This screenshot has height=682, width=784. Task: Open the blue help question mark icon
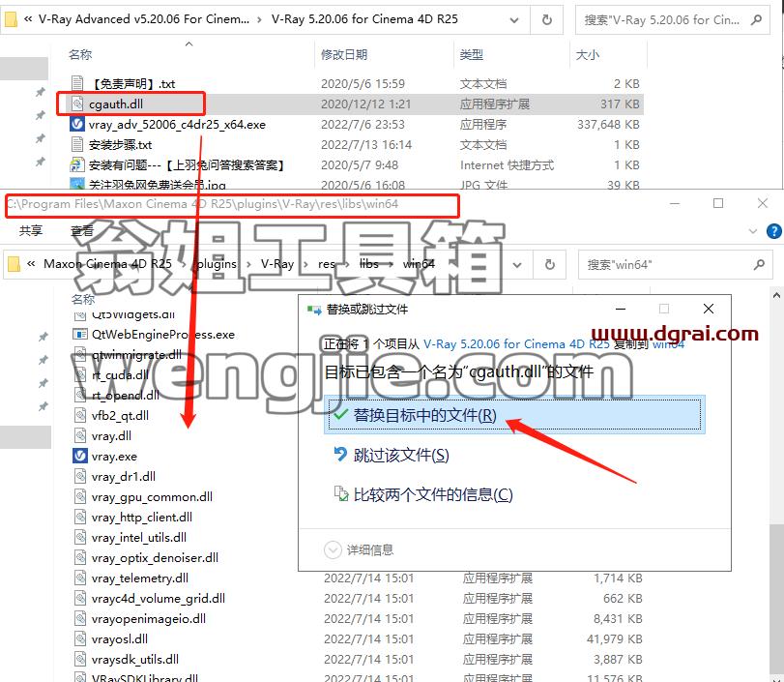pyautogui.click(x=774, y=230)
